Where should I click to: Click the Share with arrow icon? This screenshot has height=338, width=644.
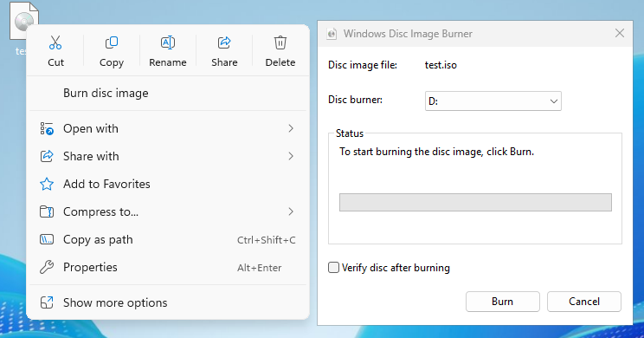click(x=47, y=156)
